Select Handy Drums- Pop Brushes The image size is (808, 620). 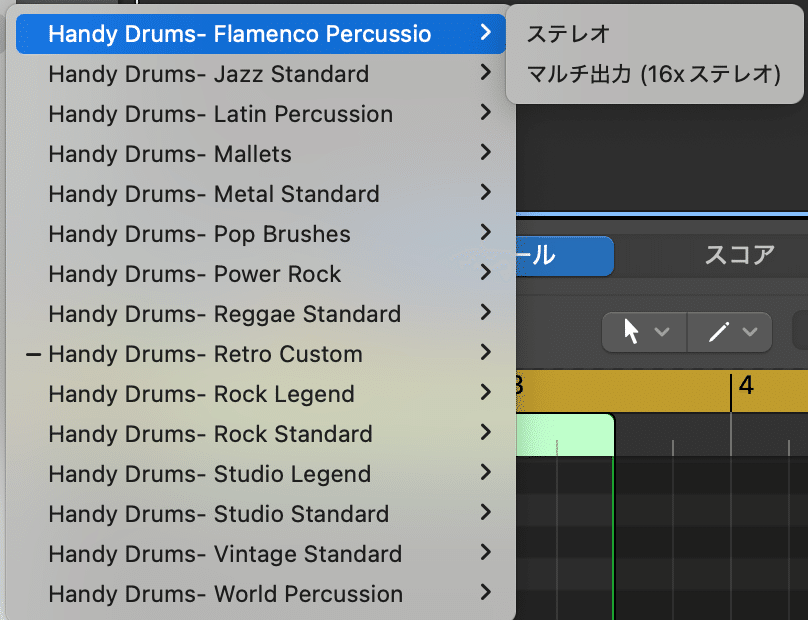[x=199, y=234]
